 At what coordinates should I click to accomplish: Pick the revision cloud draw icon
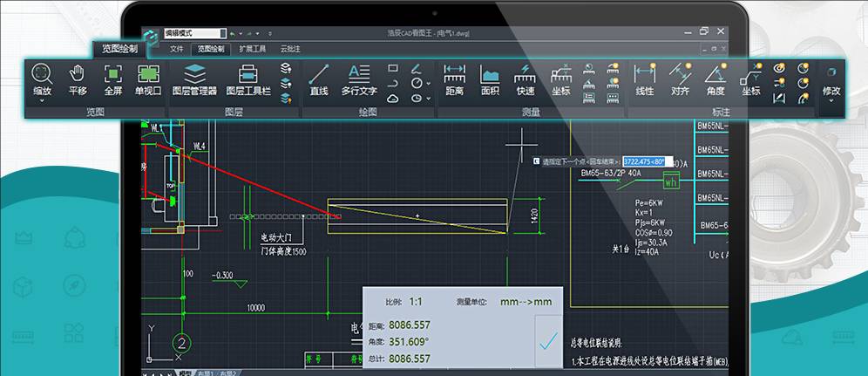click(393, 99)
